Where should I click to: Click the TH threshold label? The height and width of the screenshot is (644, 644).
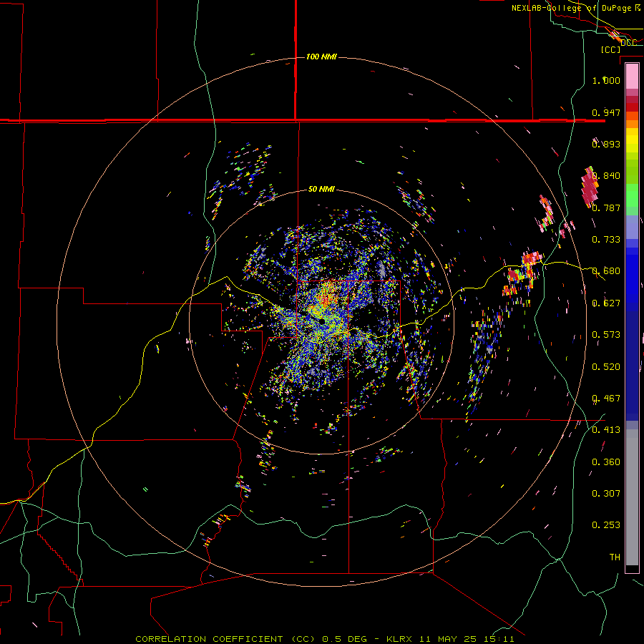[615, 557]
